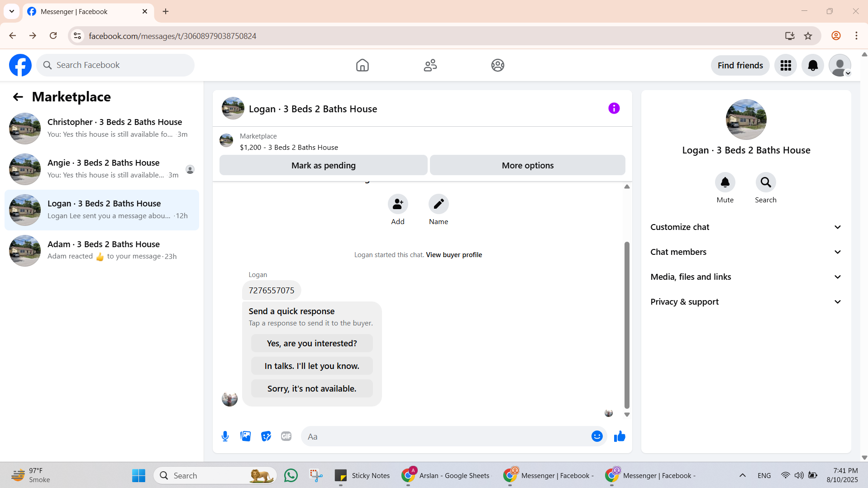Go back using the Marketplace back arrow
The height and width of the screenshot is (488, 868).
[18, 97]
